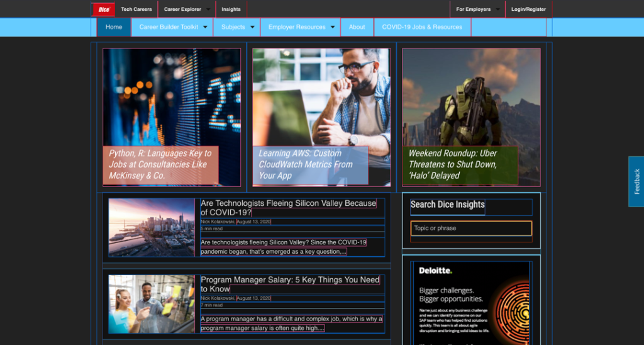Image resolution: width=644 pixels, height=345 pixels.
Task: Go to Insights in top bar
Action: pyautogui.click(x=231, y=9)
